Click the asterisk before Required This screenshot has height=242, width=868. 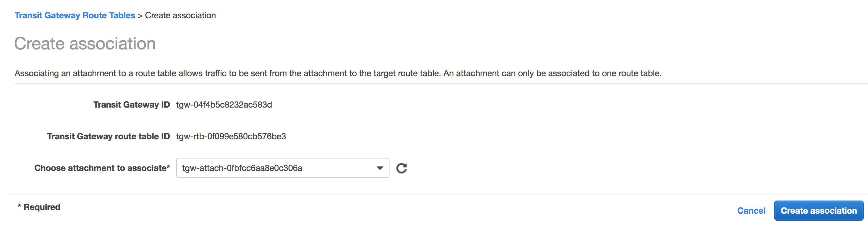(20, 206)
